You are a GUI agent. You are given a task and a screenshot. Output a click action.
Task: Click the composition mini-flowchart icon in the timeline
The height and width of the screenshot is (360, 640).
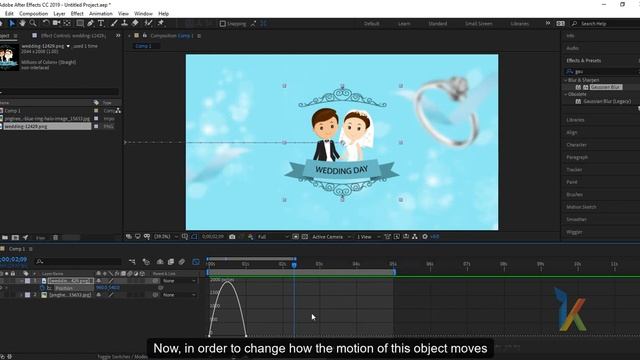coord(132,262)
